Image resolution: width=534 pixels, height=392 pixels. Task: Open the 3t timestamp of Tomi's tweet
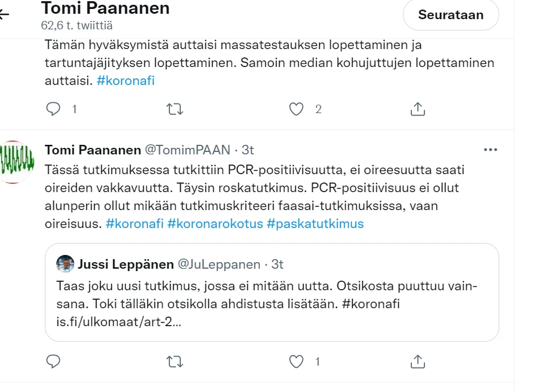(x=248, y=150)
